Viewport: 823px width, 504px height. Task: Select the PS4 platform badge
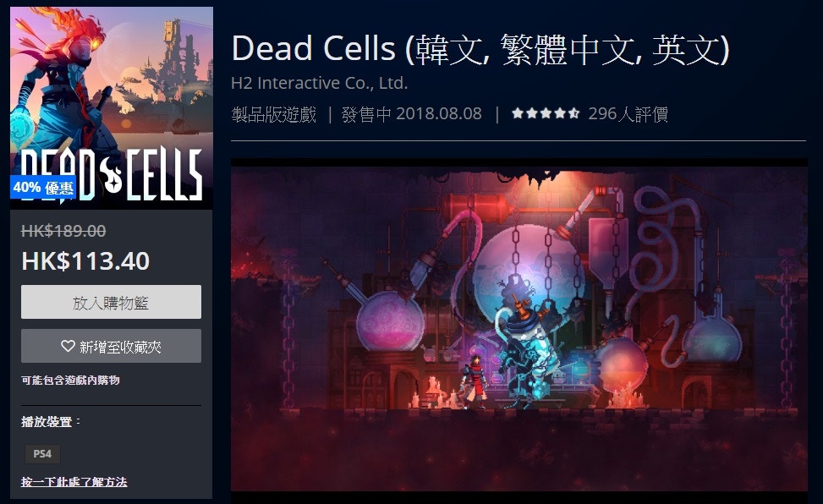(42, 453)
